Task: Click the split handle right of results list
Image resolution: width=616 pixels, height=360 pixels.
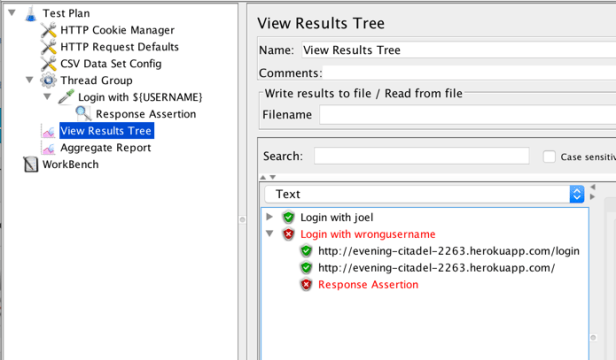Action: coord(593,338)
